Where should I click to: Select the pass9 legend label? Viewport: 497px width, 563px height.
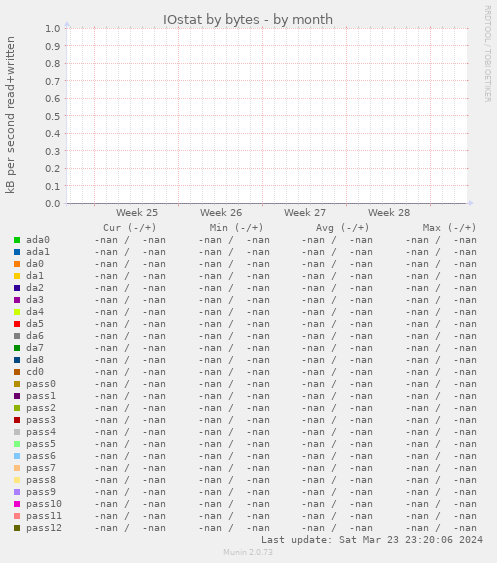point(41,492)
